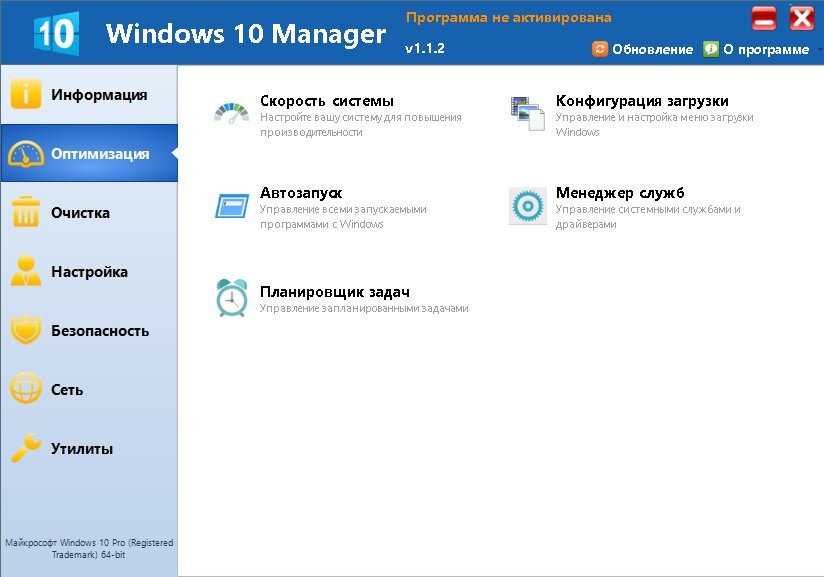Open the Утилиты section

tap(89, 448)
